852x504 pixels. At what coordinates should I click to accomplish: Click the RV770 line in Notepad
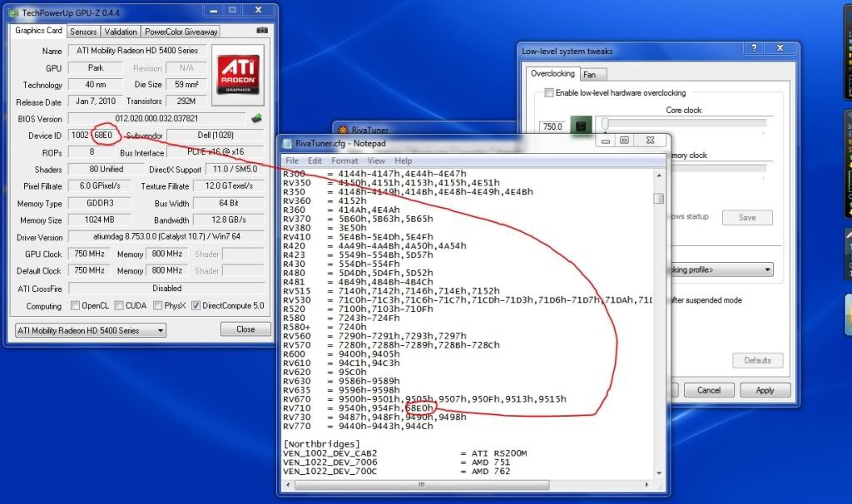358,426
